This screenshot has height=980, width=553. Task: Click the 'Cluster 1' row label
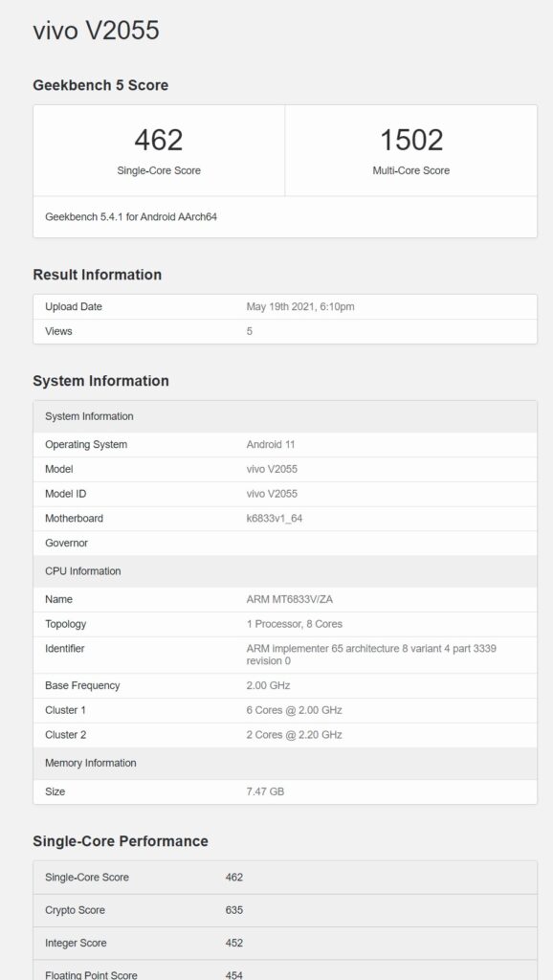(66, 710)
